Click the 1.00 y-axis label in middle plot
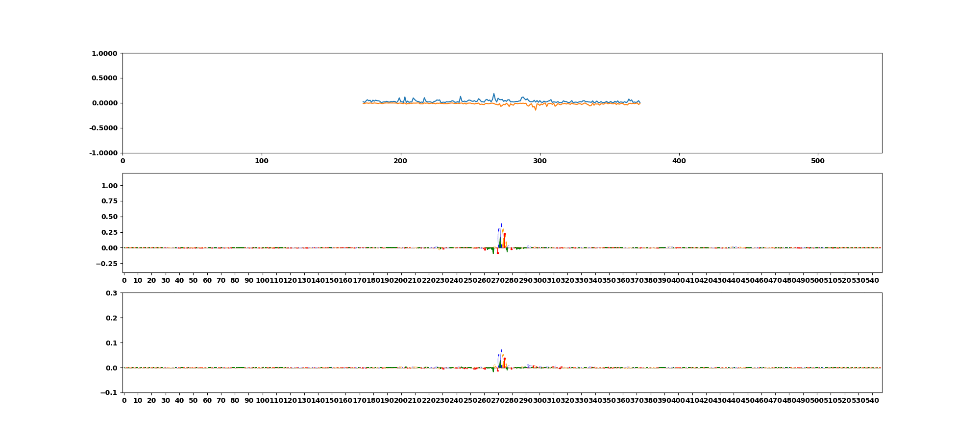Image resolution: width=980 pixels, height=441 pixels. (109, 186)
